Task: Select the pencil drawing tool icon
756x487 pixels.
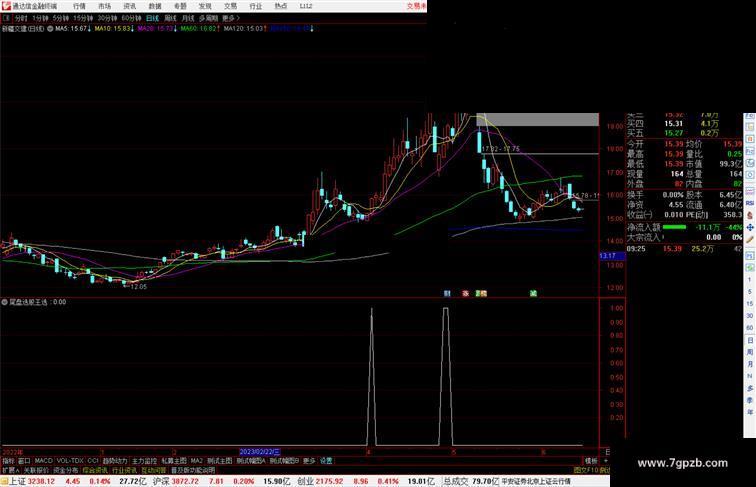Action: click(x=750, y=240)
